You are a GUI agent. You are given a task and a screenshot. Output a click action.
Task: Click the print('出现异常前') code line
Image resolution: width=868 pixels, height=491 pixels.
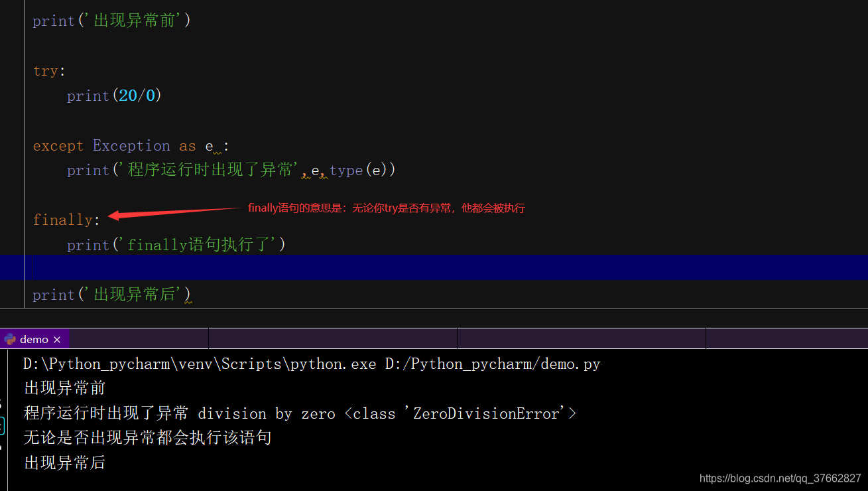click(112, 21)
